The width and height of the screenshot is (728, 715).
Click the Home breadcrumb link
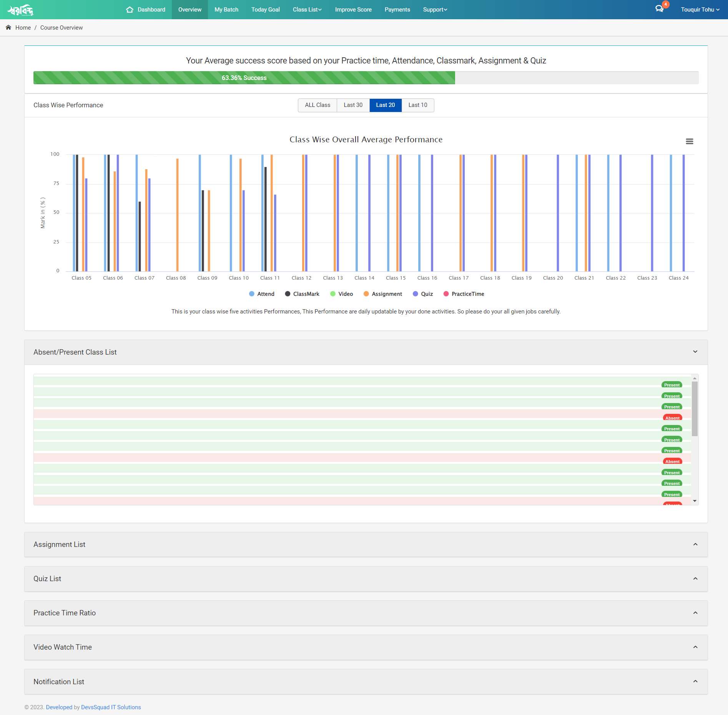tap(23, 28)
